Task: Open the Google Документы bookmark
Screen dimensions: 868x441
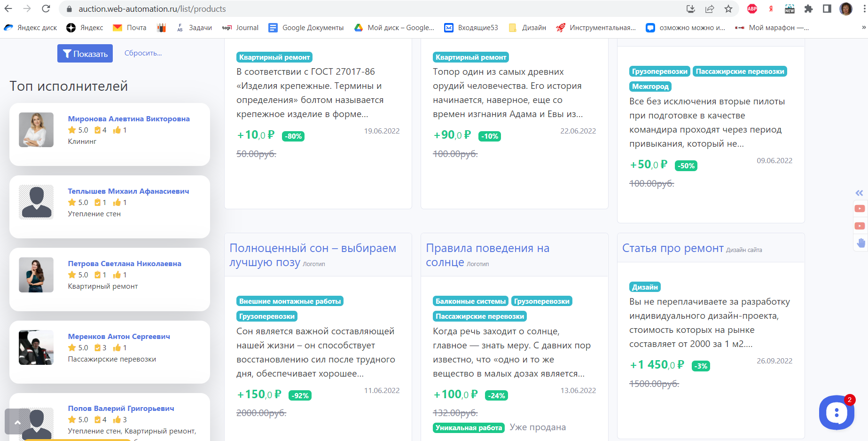Action: (x=306, y=28)
